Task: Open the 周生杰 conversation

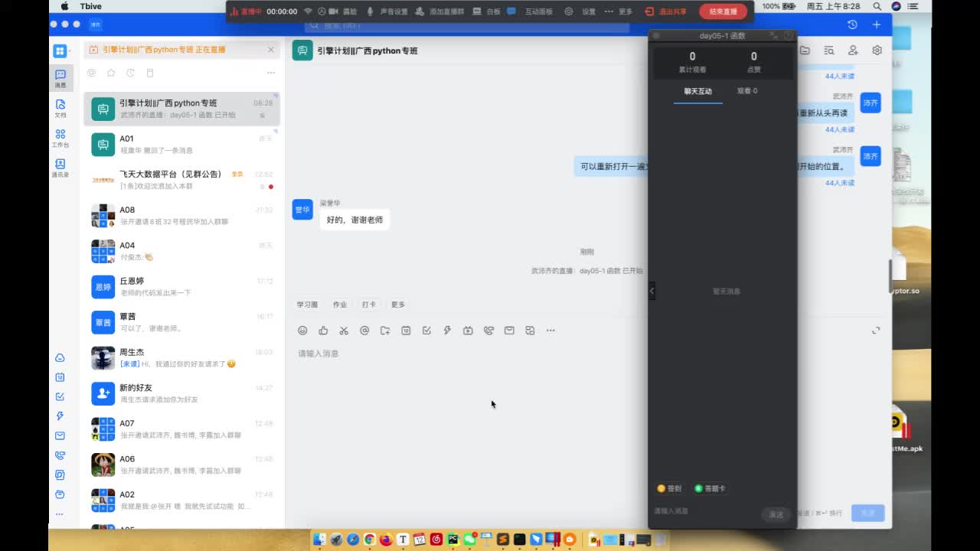Action: (x=181, y=357)
